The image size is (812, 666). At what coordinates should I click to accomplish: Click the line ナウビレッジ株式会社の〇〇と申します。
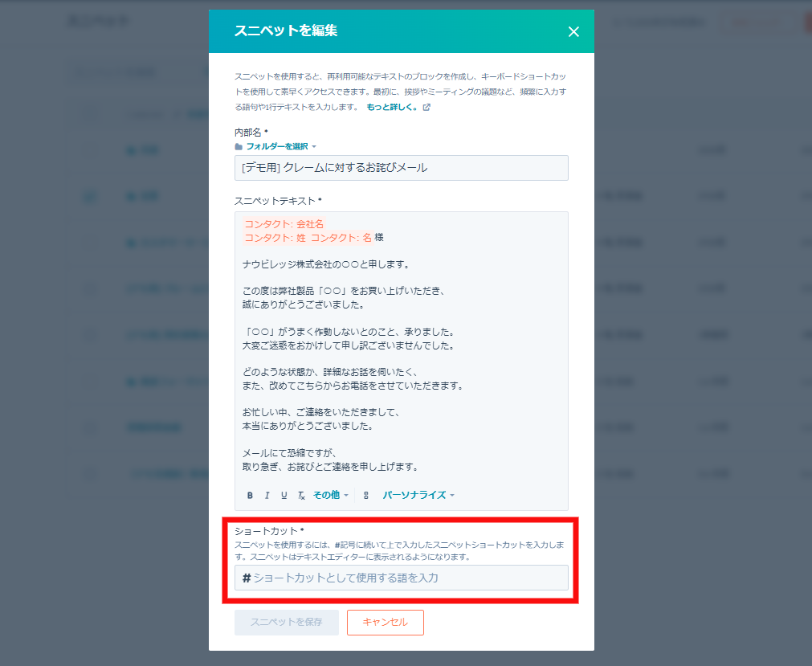[x=327, y=264]
